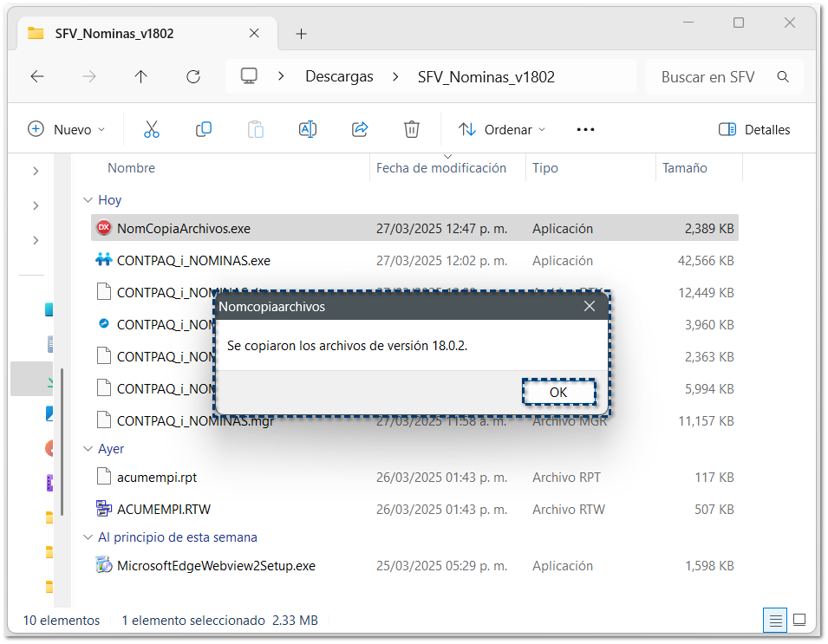Open the Nuevo dropdown menu
This screenshot has width=828, height=644.
point(67,129)
